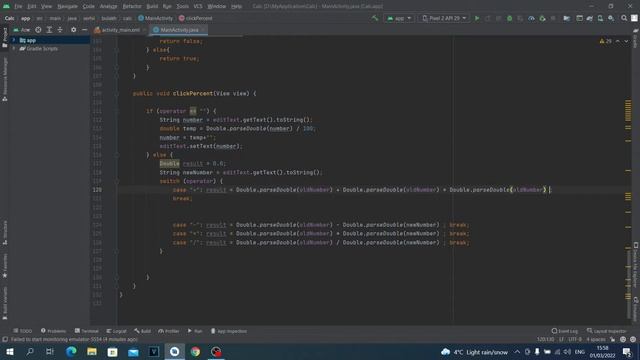Screen dimensions: 640x360
Task: Open Google Chrome from the taskbar
Action: click(196, 352)
